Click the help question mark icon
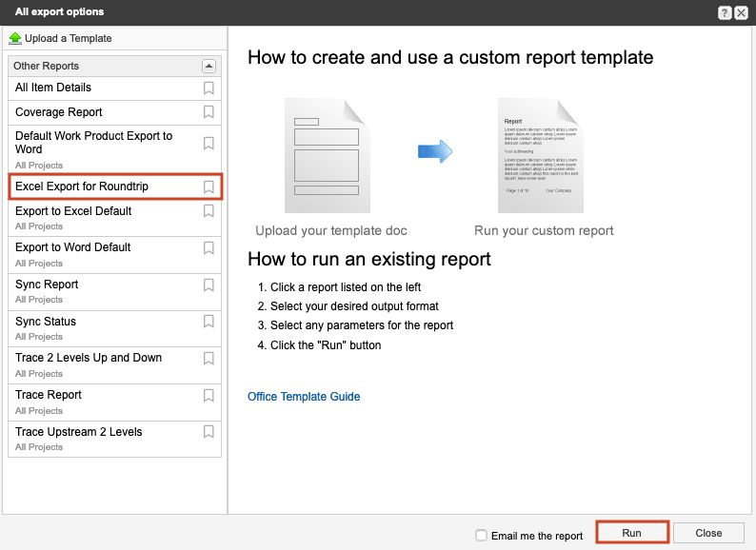This screenshot has width=756, height=550. click(x=725, y=12)
